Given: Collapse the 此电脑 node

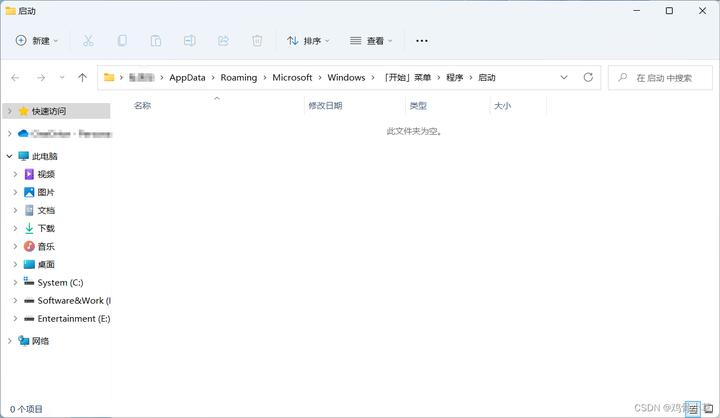Looking at the screenshot, I should (10, 156).
